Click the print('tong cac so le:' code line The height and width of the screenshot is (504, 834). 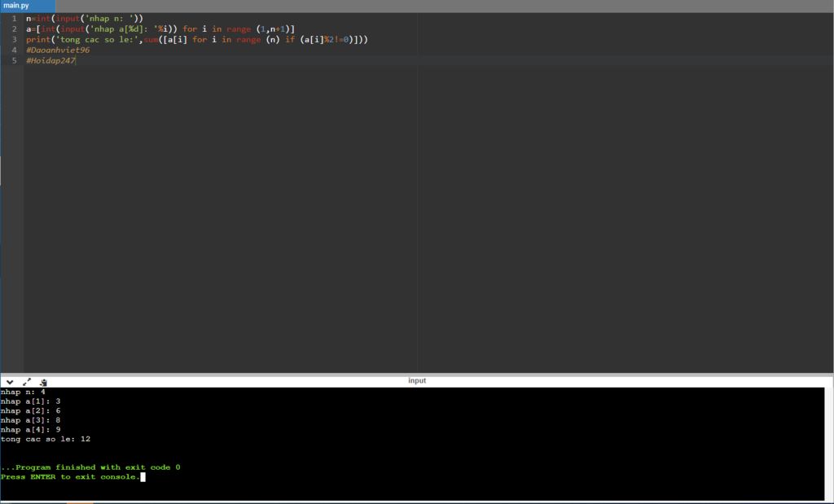pyautogui.click(x=197, y=40)
